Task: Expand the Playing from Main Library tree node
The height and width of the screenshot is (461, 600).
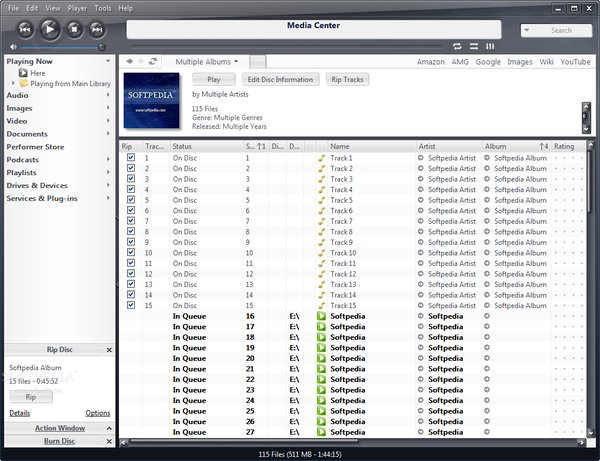Action: (13, 83)
